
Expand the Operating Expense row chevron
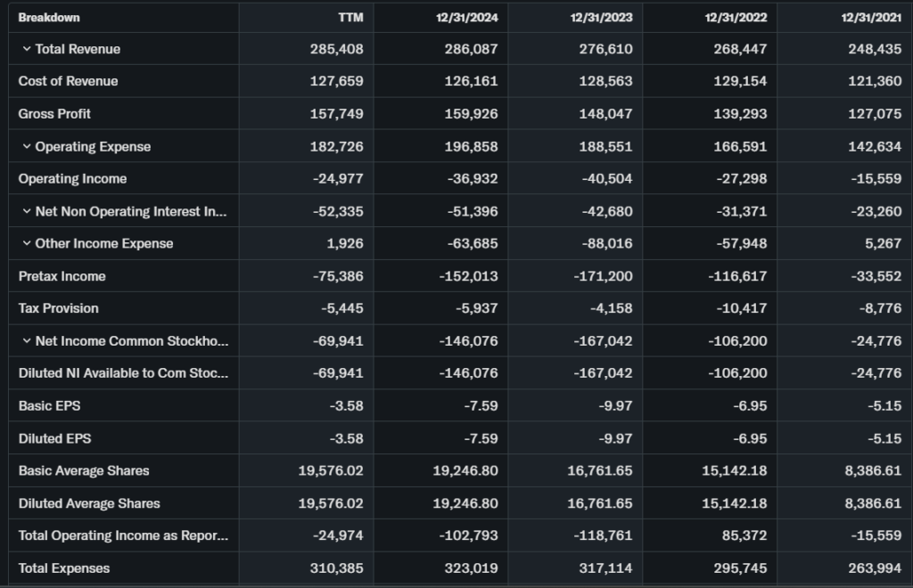click(x=27, y=146)
